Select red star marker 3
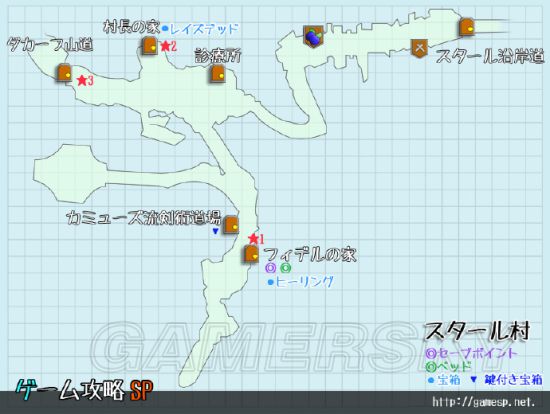This screenshot has height=414, width=550. (x=82, y=81)
